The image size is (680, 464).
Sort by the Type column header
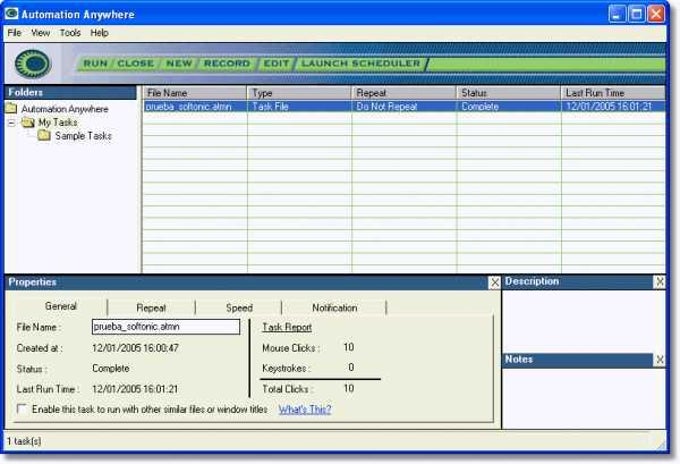coord(299,93)
